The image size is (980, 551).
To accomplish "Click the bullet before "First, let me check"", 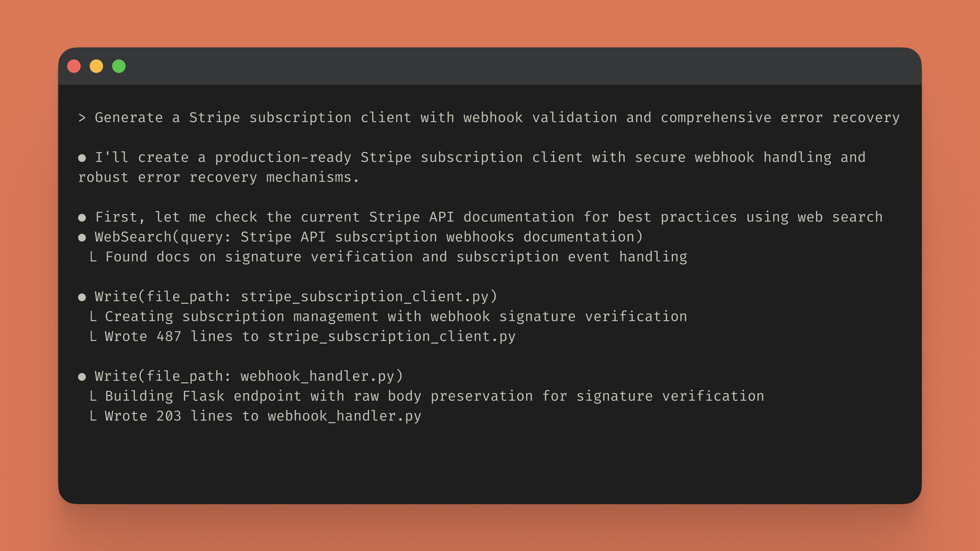I will click(x=82, y=218).
